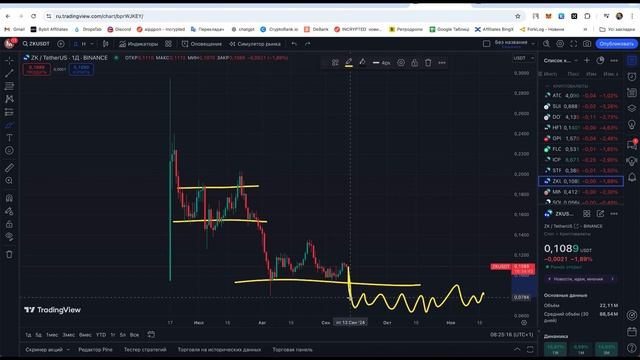Change line color with pencil swatch
640x360 pixels.
coord(349,62)
